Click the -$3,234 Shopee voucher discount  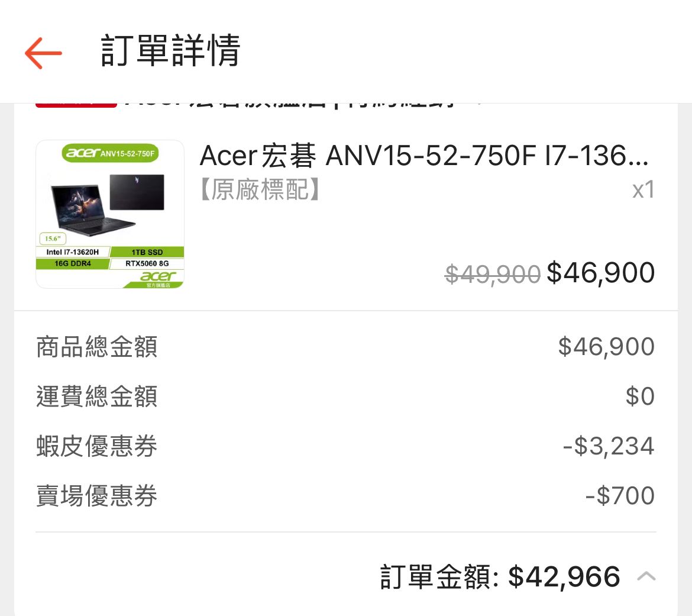point(609,446)
